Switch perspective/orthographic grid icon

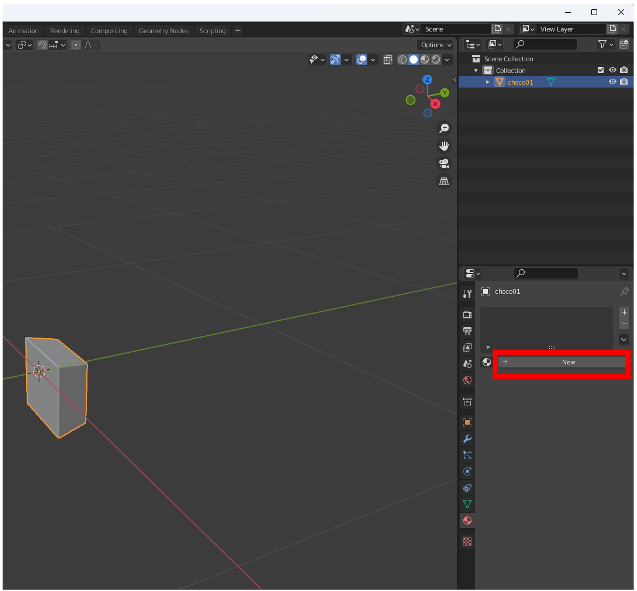pyautogui.click(x=444, y=181)
